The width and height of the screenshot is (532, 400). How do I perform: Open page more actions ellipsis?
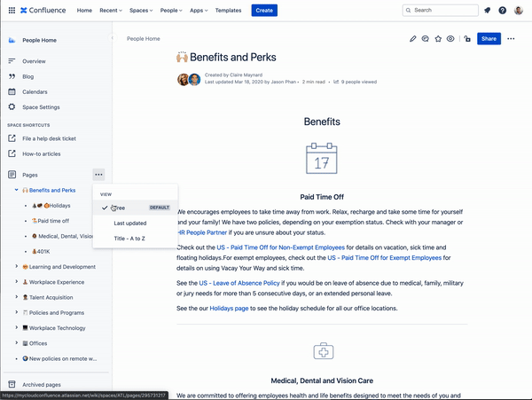click(x=511, y=39)
